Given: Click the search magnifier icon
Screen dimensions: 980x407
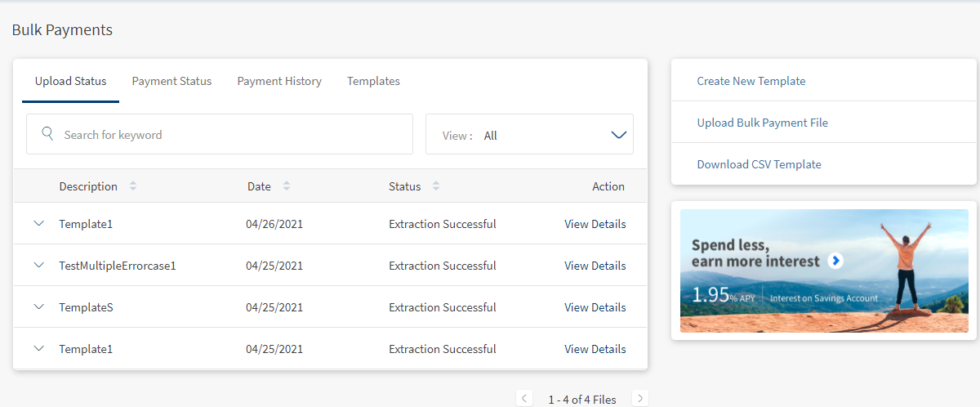Looking at the screenshot, I should pyautogui.click(x=47, y=134).
